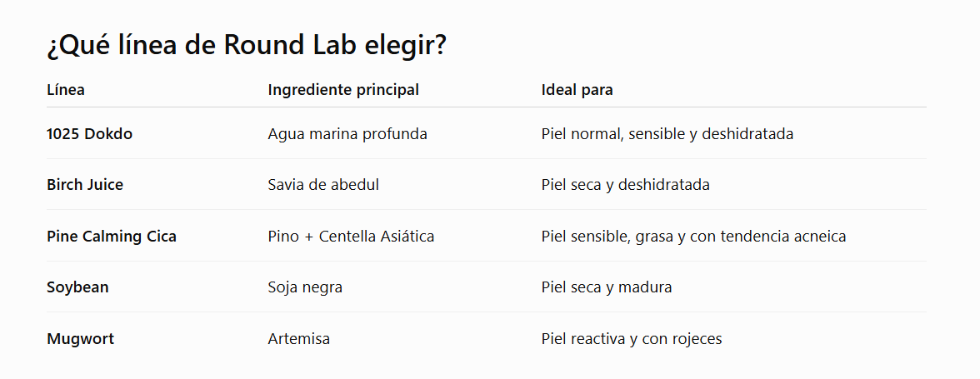The width and height of the screenshot is (980, 379).
Task: Click the 'Mugwort' line name
Action: (81, 339)
